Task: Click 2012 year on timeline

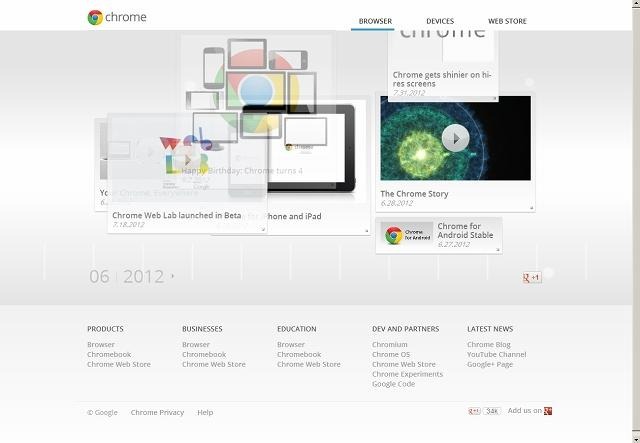Action: click(143, 276)
